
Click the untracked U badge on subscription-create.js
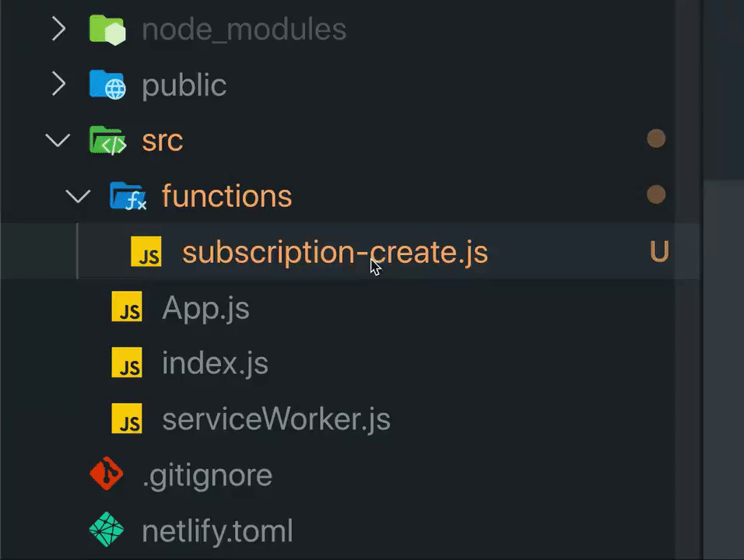[658, 252]
